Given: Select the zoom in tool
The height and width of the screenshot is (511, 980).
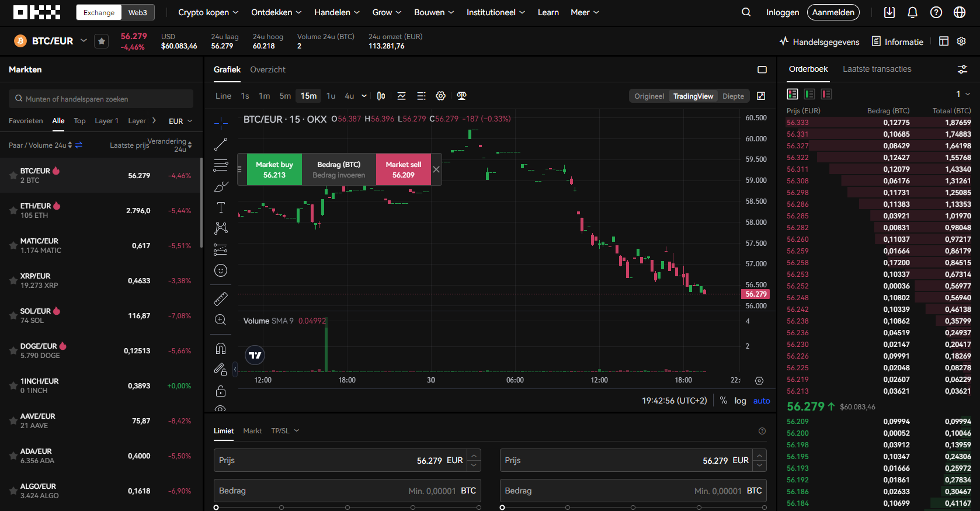Looking at the screenshot, I should pyautogui.click(x=221, y=320).
